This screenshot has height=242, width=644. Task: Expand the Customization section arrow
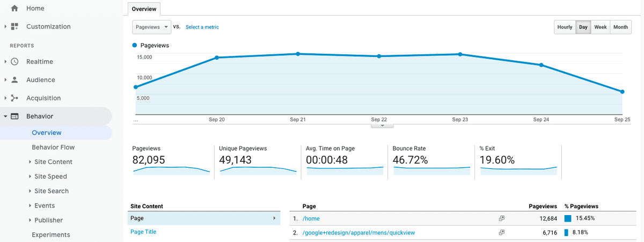pos(5,26)
